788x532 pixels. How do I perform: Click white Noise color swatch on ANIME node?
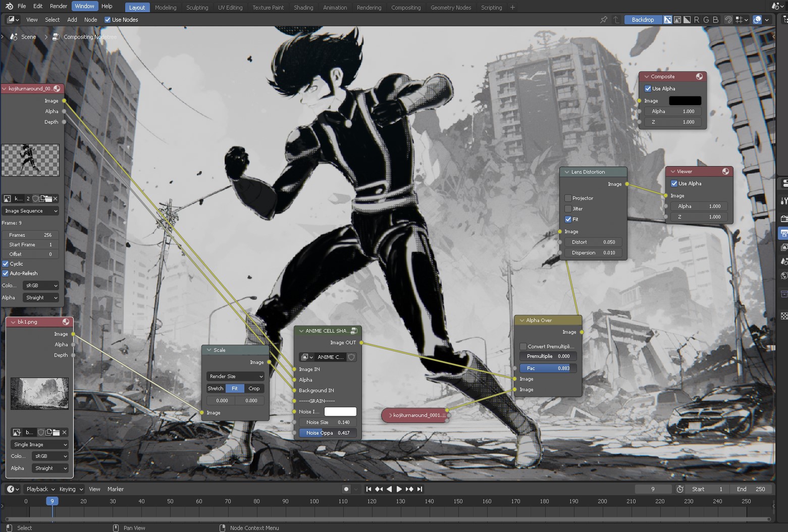(x=340, y=411)
